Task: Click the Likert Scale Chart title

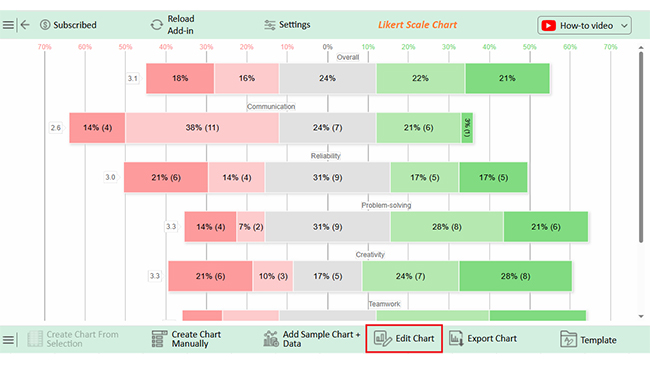Action: point(417,25)
